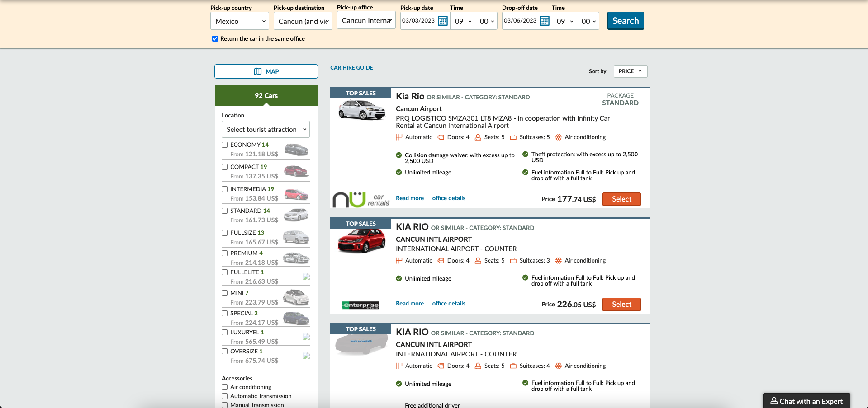The height and width of the screenshot is (408, 868).
Task: Open the MAP view
Action: point(266,71)
